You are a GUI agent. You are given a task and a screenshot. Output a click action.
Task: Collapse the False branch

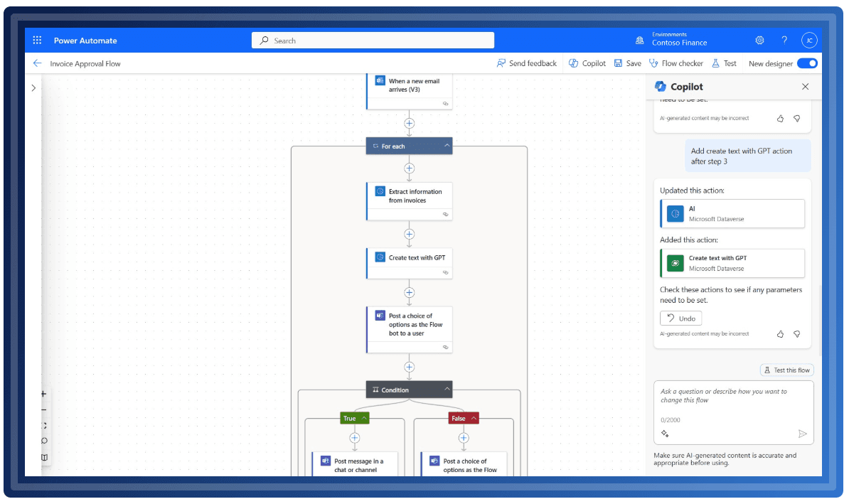pos(474,418)
